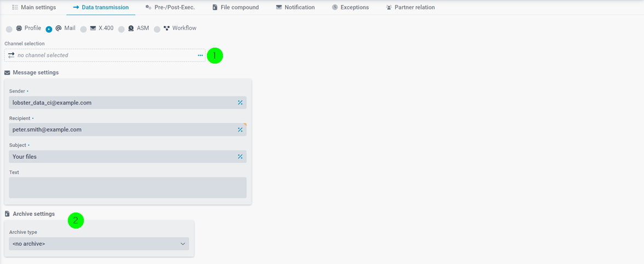Click the Archive settings file icon

pyautogui.click(x=8, y=214)
